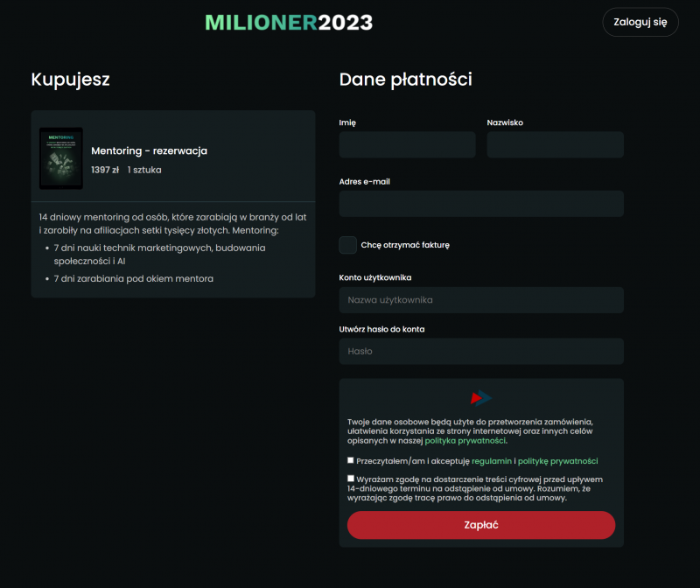Image resolution: width=700 pixels, height=588 pixels.
Task: Click the payment provider arrow logo
Action: [480, 398]
